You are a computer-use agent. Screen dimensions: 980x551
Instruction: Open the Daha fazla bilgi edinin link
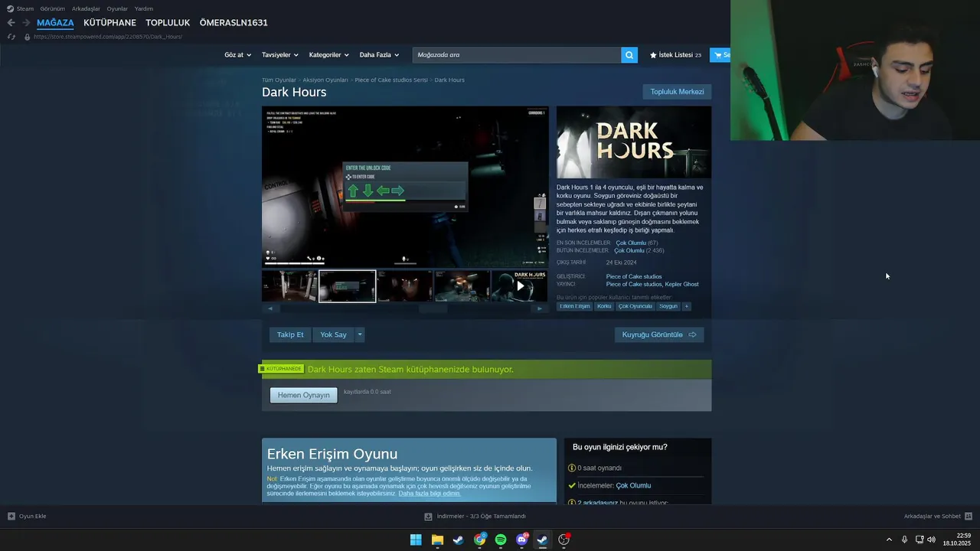430,494
